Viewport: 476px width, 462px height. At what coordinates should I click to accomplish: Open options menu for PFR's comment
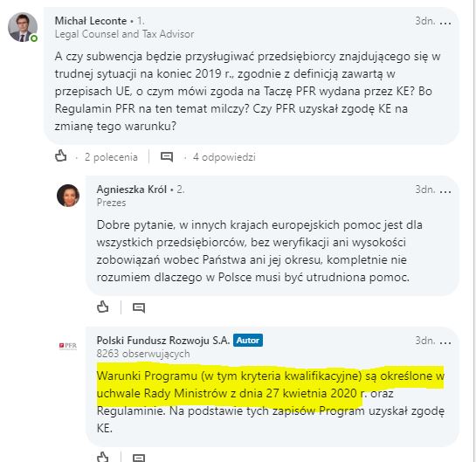[445, 342]
